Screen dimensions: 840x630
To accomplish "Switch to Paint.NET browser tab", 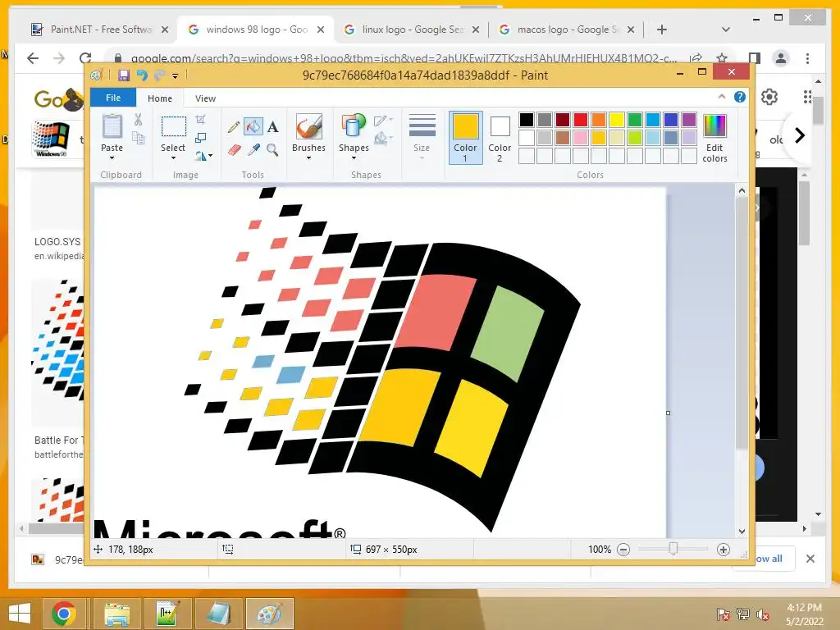I will click(99, 30).
